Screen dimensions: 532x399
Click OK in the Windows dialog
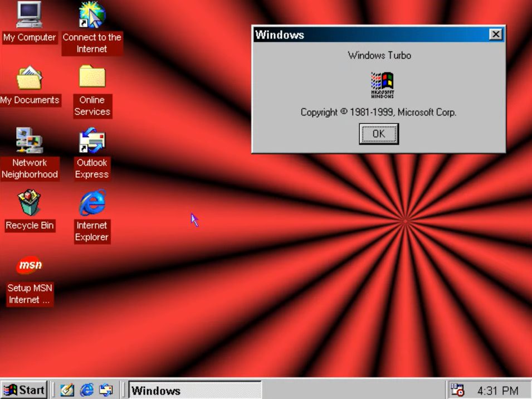click(379, 134)
